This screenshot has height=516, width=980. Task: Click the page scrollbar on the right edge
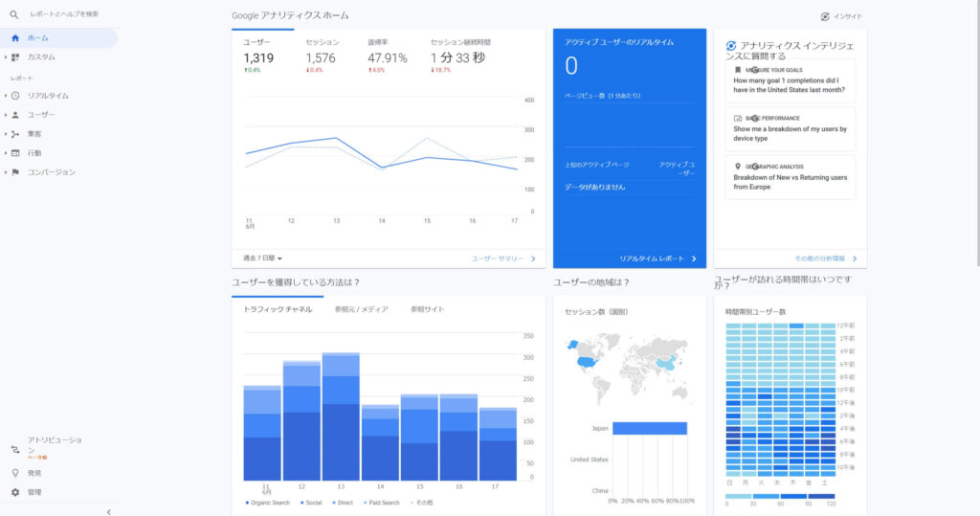(x=977, y=133)
